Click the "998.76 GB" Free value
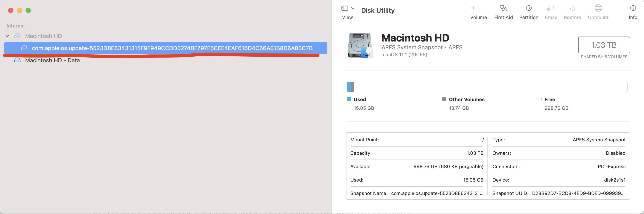 [556, 108]
